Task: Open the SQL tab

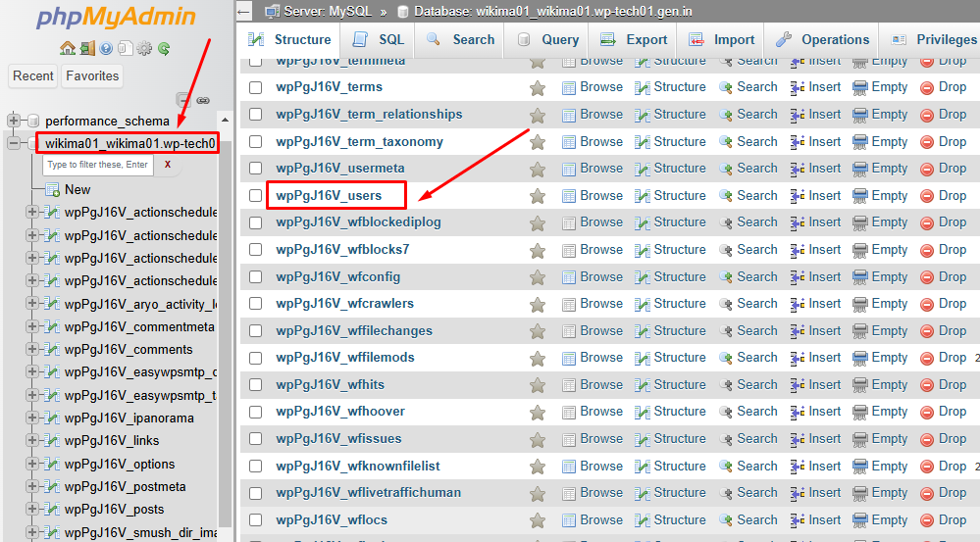Action: click(379, 40)
